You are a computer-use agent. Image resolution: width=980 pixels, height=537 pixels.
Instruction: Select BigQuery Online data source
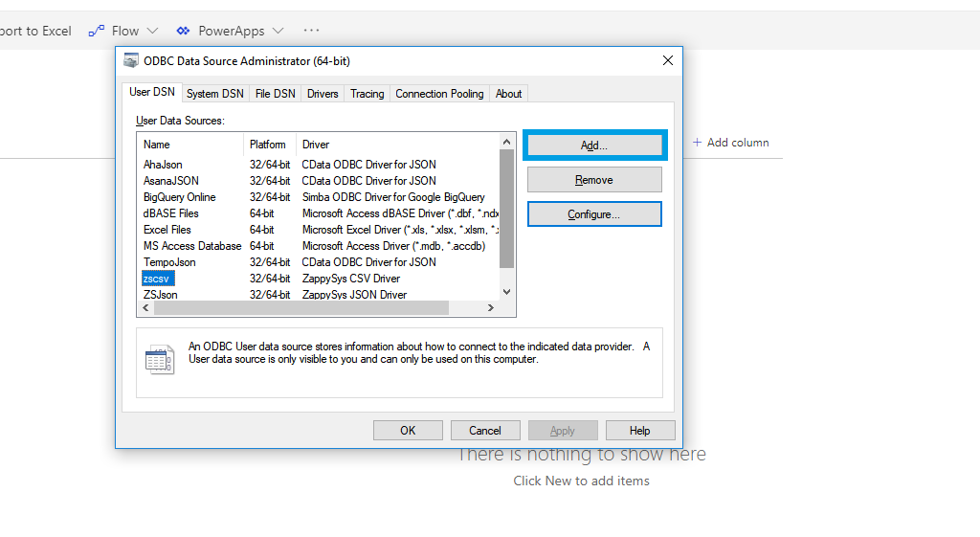[180, 197]
